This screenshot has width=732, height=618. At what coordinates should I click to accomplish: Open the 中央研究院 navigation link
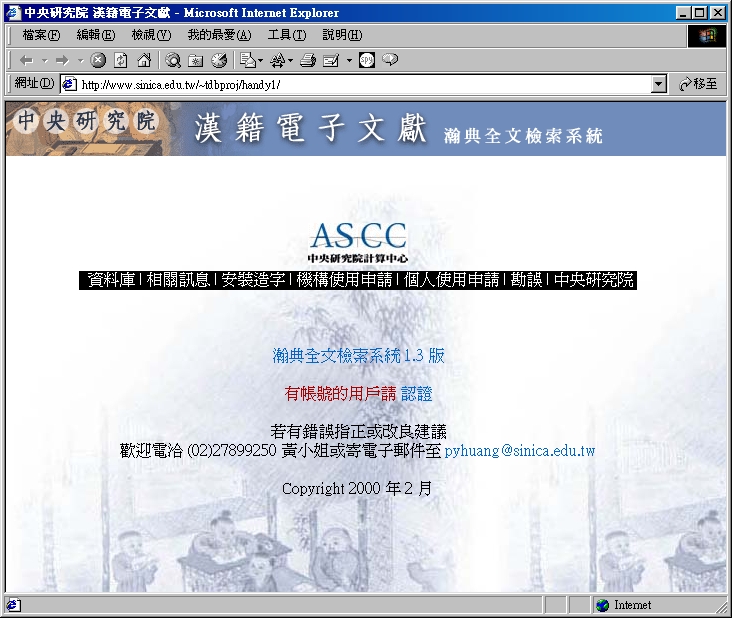(x=594, y=280)
